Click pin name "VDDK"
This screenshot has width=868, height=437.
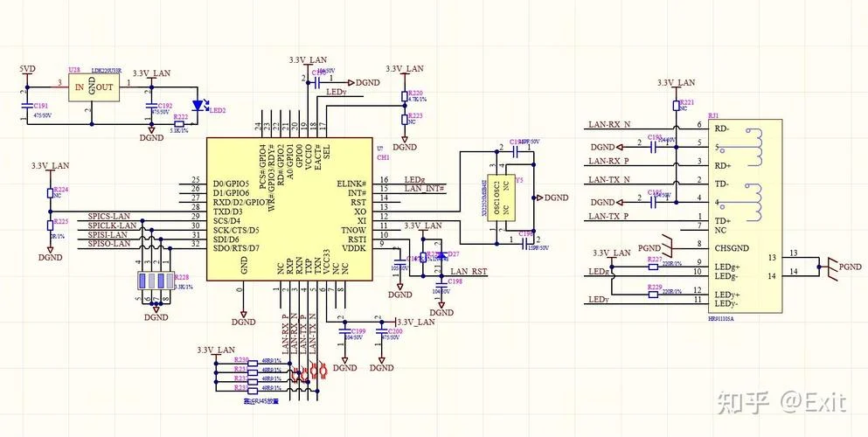point(355,248)
